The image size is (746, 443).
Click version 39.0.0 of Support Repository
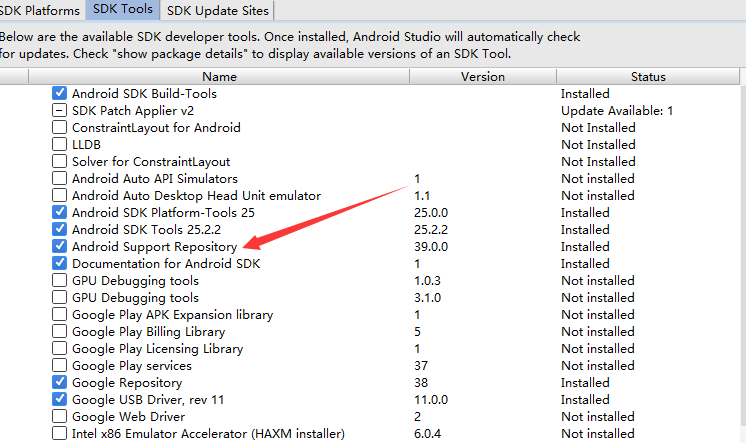pyautogui.click(x=431, y=247)
